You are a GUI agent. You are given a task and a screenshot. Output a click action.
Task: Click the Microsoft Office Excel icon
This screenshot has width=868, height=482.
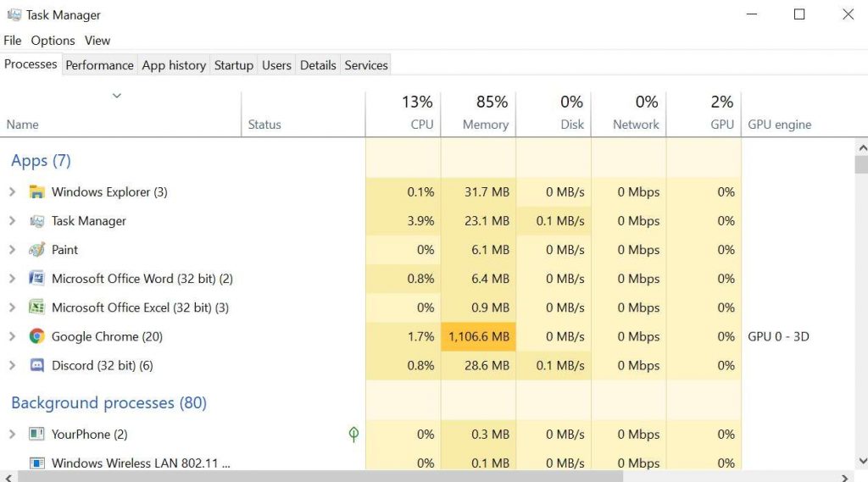(x=36, y=307)
